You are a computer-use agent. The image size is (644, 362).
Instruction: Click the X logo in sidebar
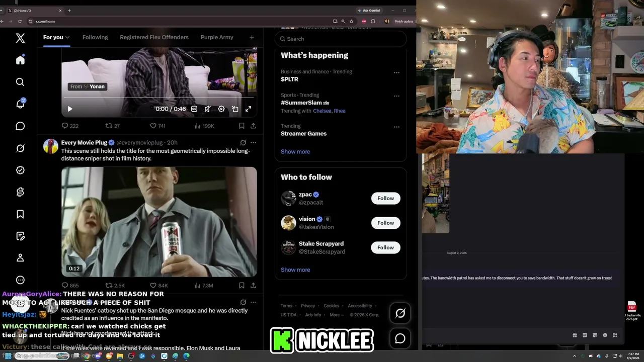click(x=20, y=38)
